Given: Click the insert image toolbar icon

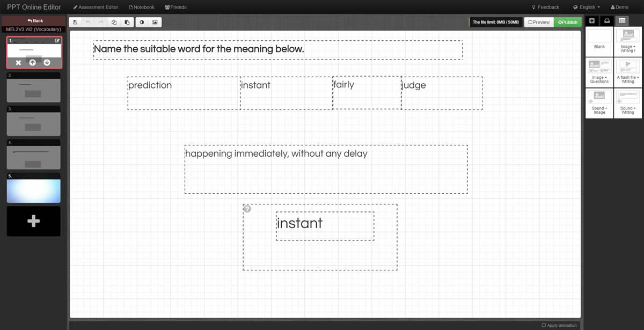Looking at the screenshot, I should tap(155, 23).
